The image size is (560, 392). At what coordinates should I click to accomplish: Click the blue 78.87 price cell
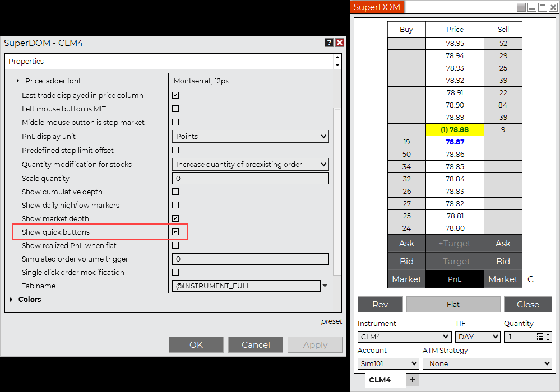coord(455,142)
